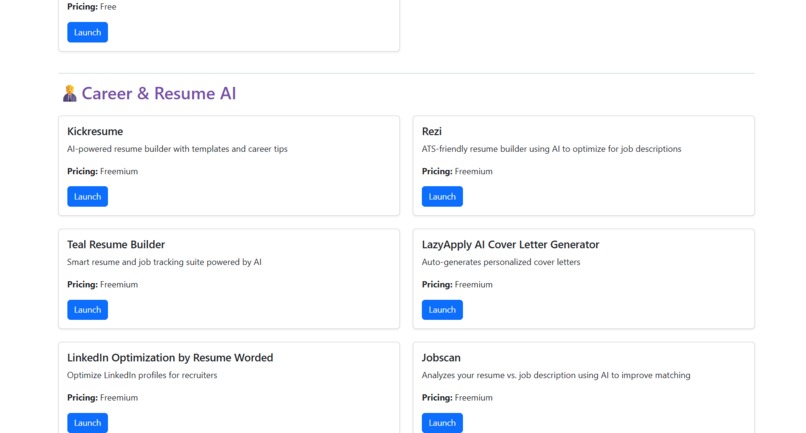The height and width of the screenshot is (433, 806).
Task: Launch the Jobscan tool
Action: click(x=442, y=423)
